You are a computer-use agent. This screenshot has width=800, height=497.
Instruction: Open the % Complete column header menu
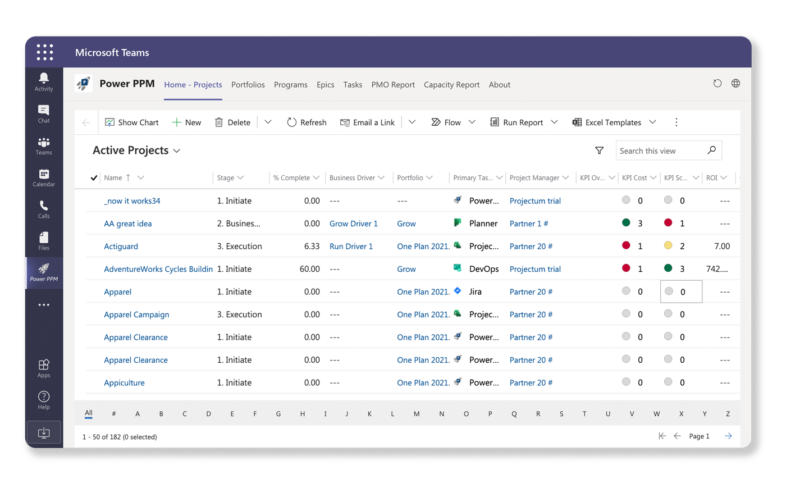click(x=316, y=178)
